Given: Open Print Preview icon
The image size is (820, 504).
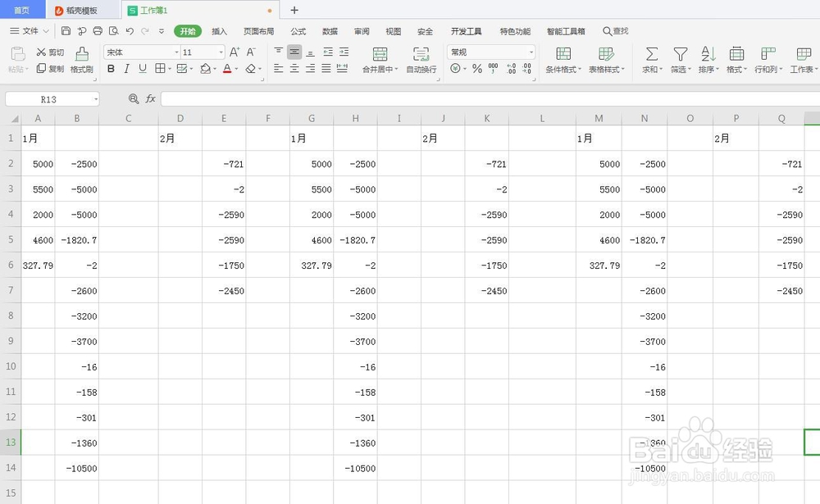Looking at the screenshot, I should (113, 31).
